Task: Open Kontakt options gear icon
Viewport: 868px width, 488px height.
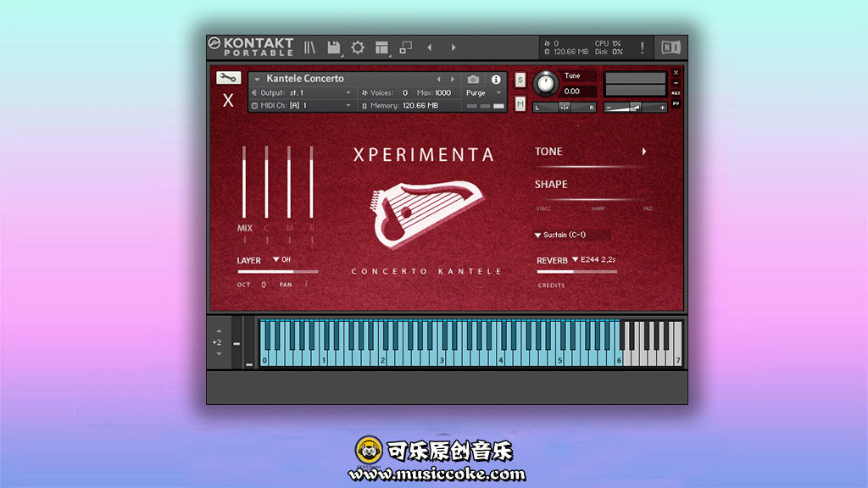Action: coord(358,47)
